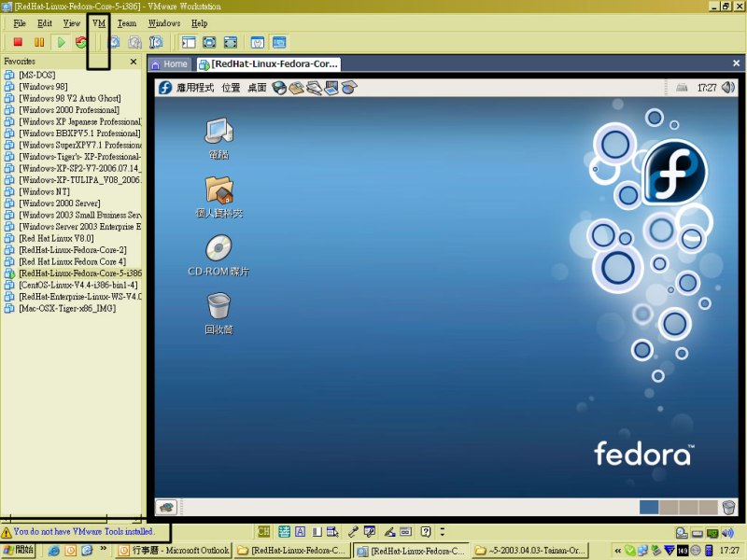Launch web browser globe icon in Fedora panel
The image size is (747, 560).
pos(279,88)
